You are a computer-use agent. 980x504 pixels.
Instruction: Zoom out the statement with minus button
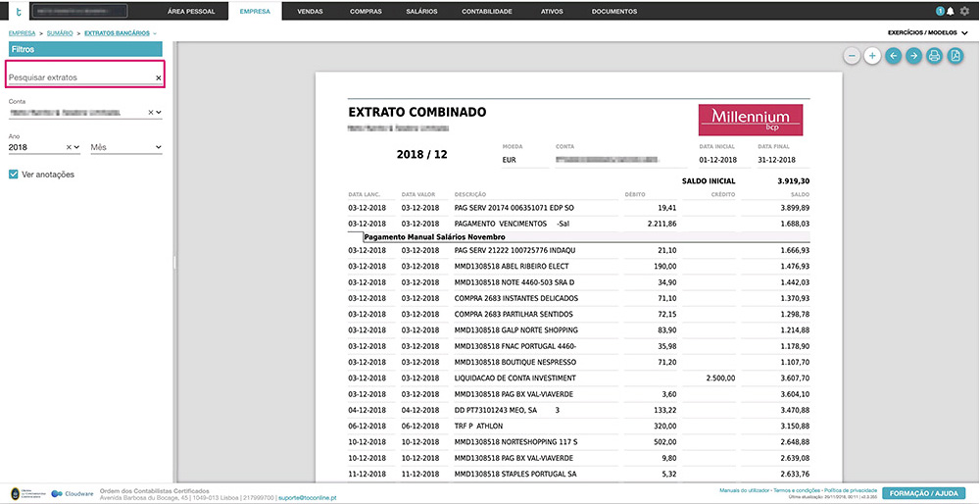[853, 56]
